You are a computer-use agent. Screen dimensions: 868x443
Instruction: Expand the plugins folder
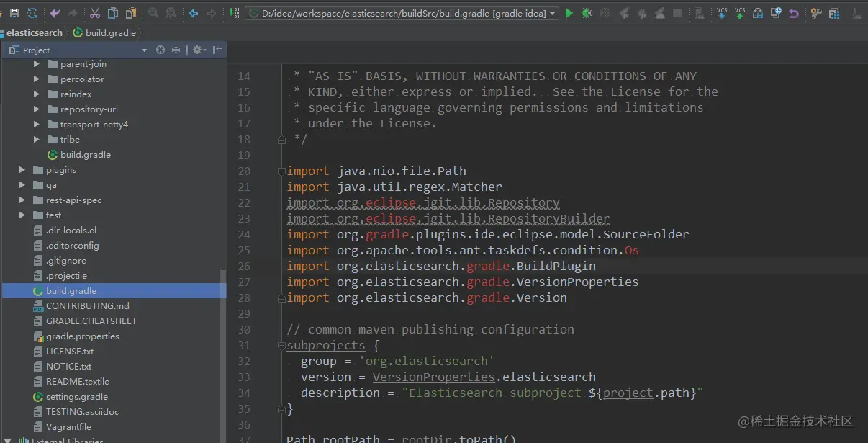point(22,170)
